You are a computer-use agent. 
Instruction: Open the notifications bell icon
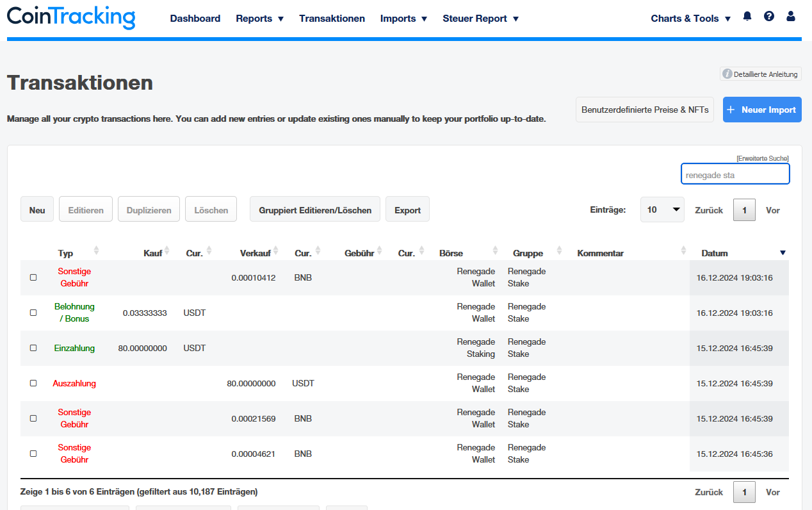coord(747,17)
